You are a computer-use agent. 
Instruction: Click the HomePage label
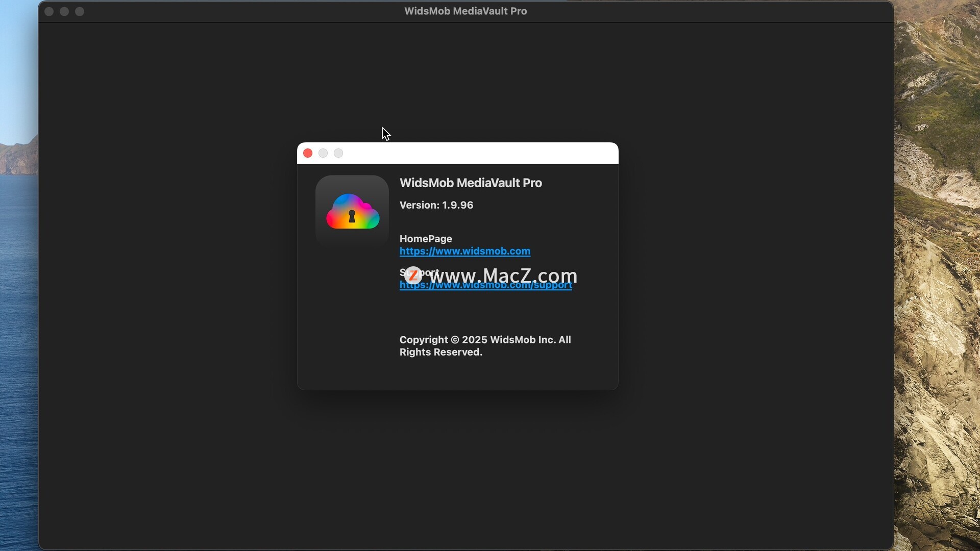coord(426,239)
